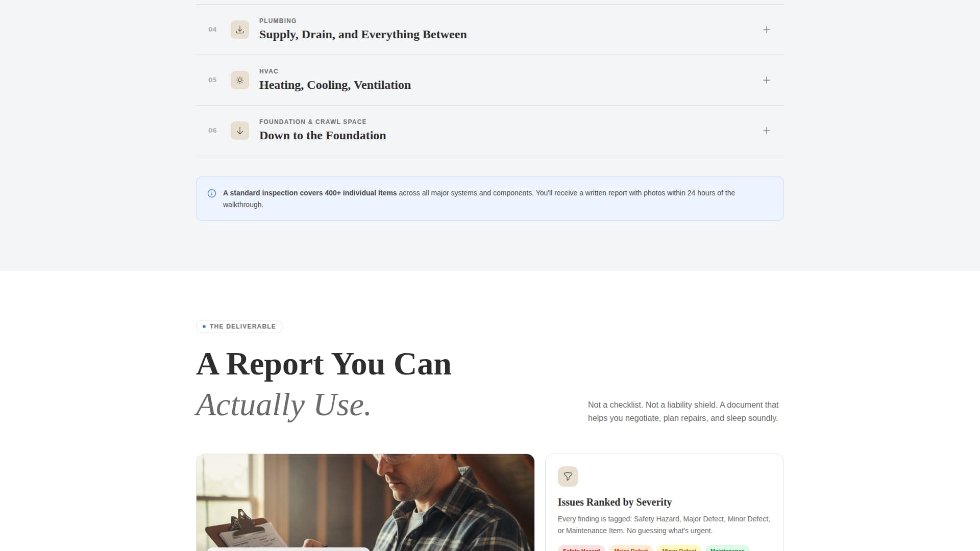Expand Plumbing section with its plus sign

pyautogui.click(x=766, y=30)
